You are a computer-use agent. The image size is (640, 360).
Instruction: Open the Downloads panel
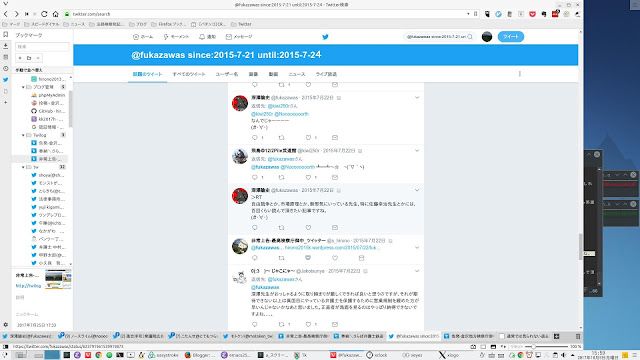pyautogui.click(x=6, y=46)
